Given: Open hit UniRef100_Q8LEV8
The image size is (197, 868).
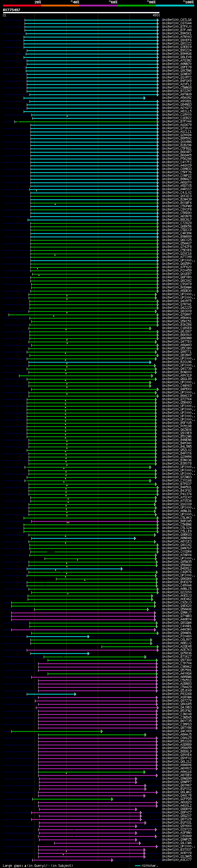Looking at the screenshot, I should point(176,57).
